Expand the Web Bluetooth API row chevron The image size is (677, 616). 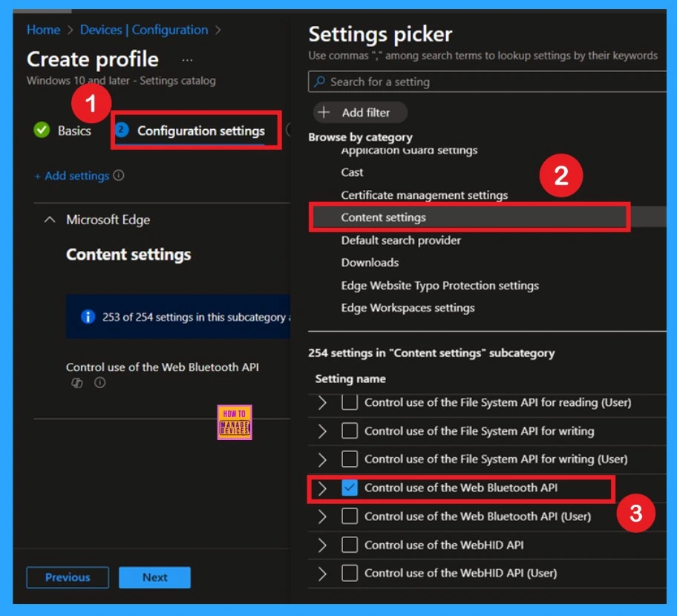322,488
